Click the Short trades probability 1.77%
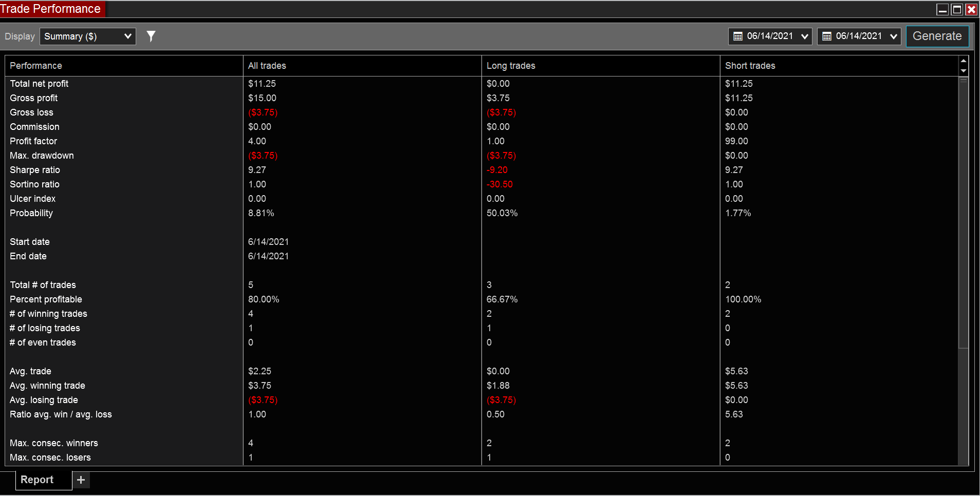 pos(738,213)
